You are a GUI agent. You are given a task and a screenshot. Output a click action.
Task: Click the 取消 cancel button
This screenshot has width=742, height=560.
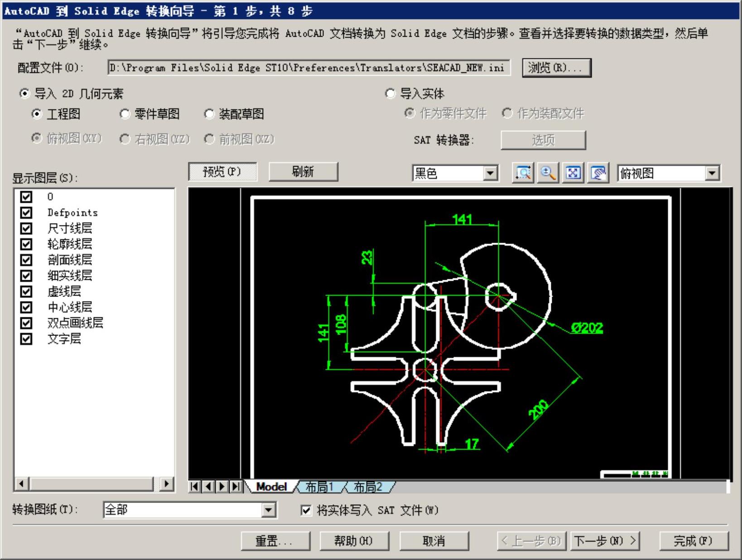[434, 541]
